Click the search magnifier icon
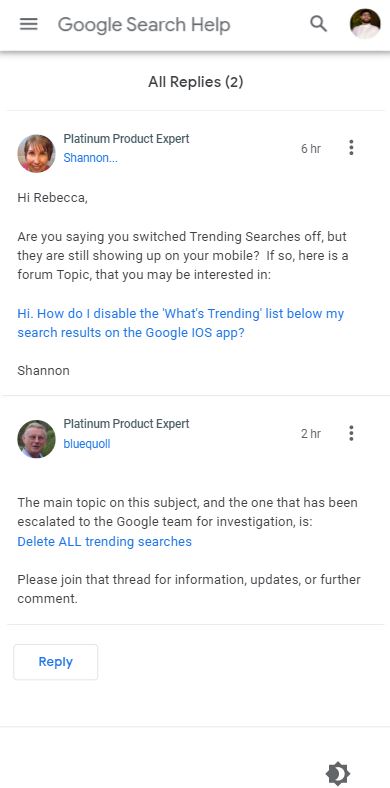 [318, 24]
